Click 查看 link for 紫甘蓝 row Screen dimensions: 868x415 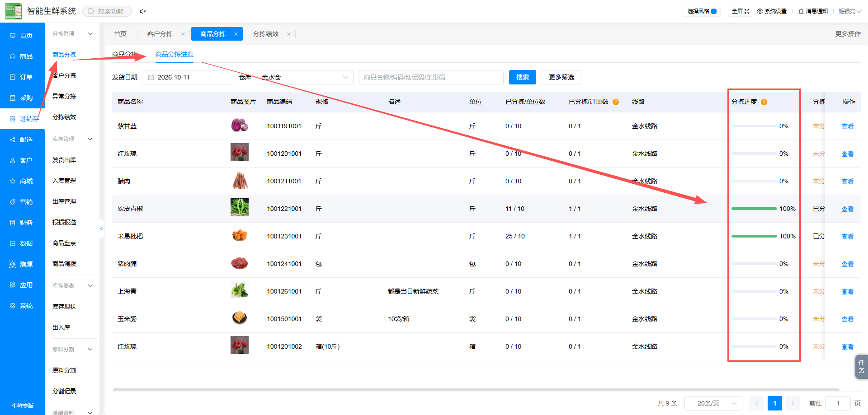[848, 126]
